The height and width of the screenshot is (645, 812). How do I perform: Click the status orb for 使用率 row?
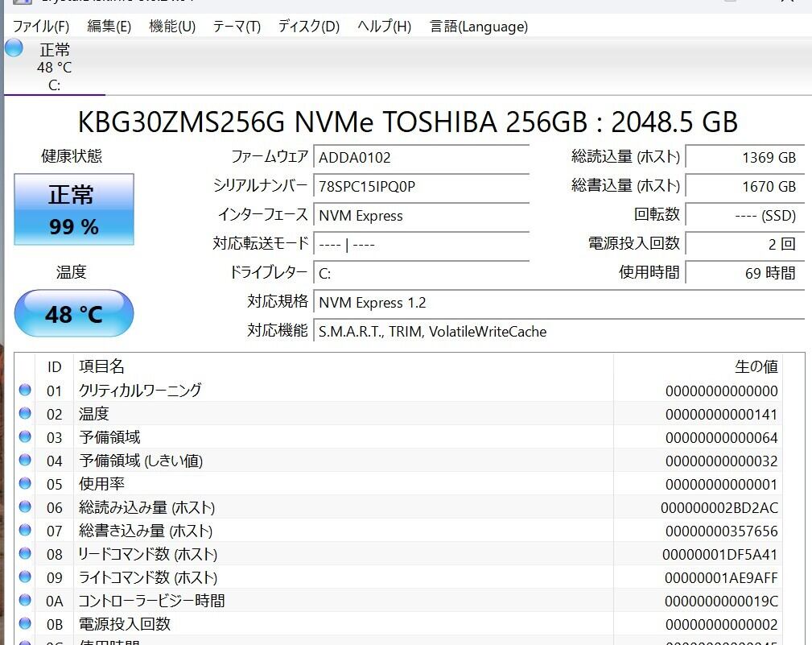pos(25,483)
